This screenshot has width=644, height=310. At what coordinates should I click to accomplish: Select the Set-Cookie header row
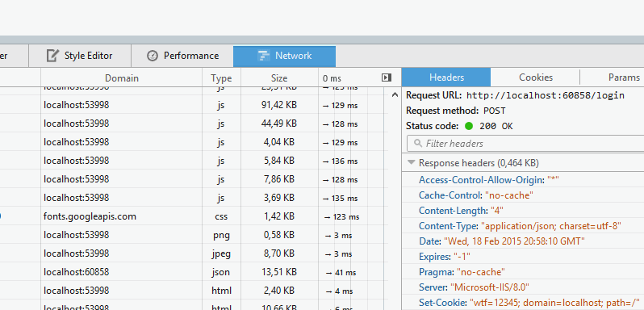click(x=523, y=303)
